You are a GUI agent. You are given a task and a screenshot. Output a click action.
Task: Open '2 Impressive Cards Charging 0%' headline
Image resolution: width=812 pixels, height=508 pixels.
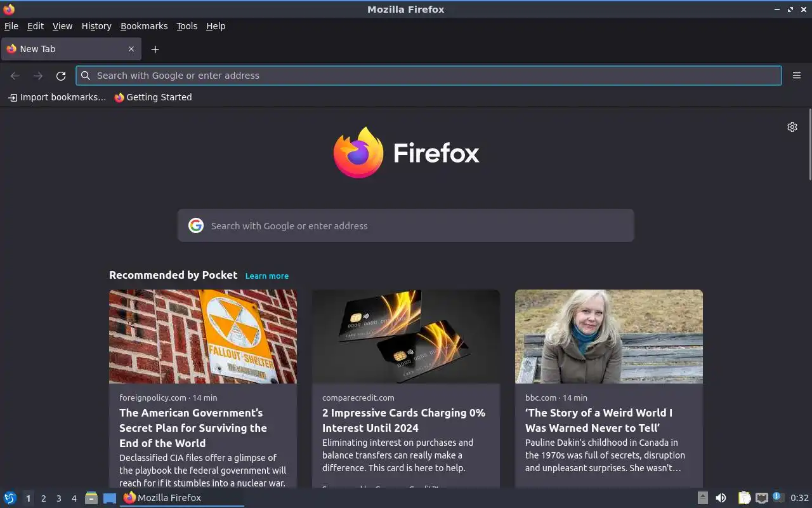[403, 420]
